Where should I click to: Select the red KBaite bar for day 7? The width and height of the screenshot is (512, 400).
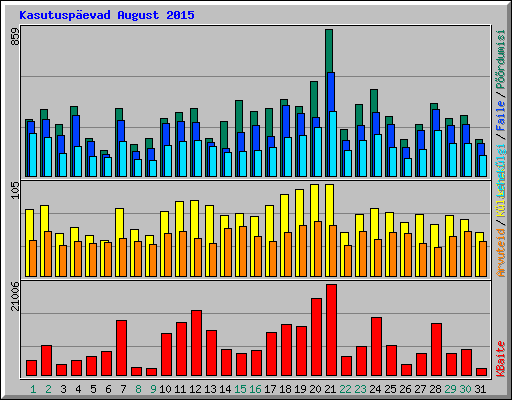[121, 348]
